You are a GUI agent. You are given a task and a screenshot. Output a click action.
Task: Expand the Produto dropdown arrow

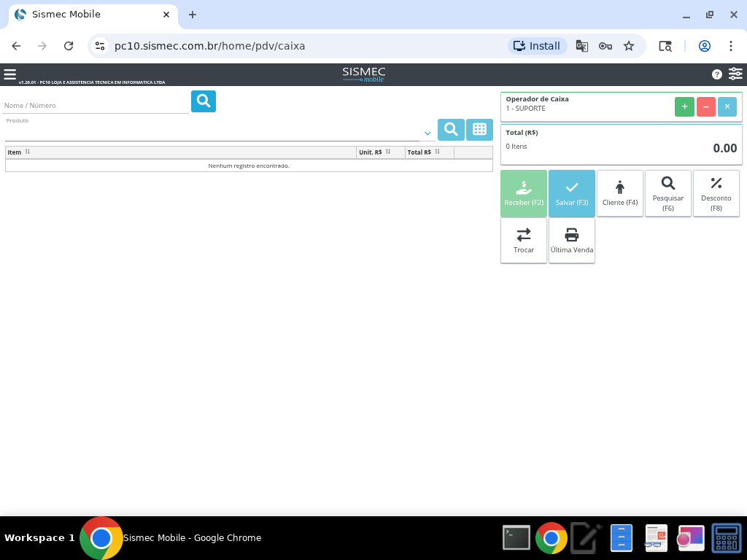pyautogui.click(x=427, y=133)
